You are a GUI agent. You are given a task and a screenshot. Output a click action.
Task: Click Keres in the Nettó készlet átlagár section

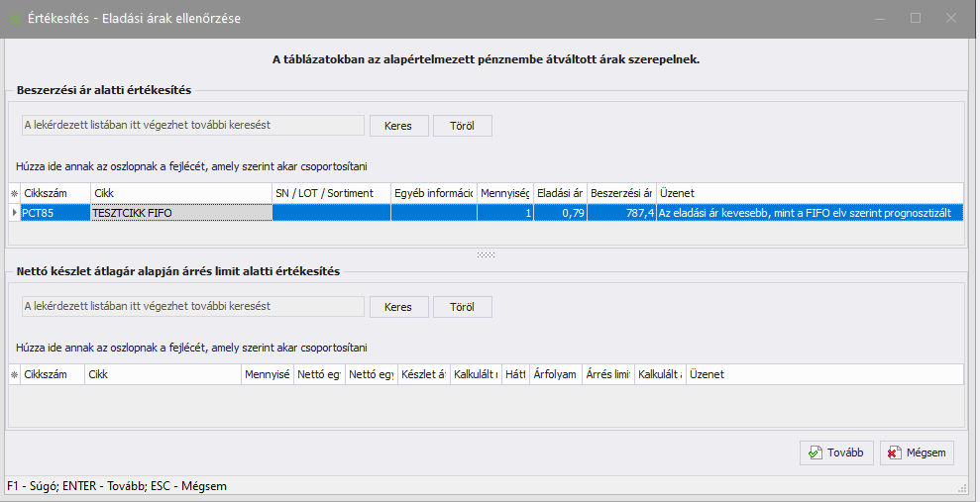click(x=398, y=307)
